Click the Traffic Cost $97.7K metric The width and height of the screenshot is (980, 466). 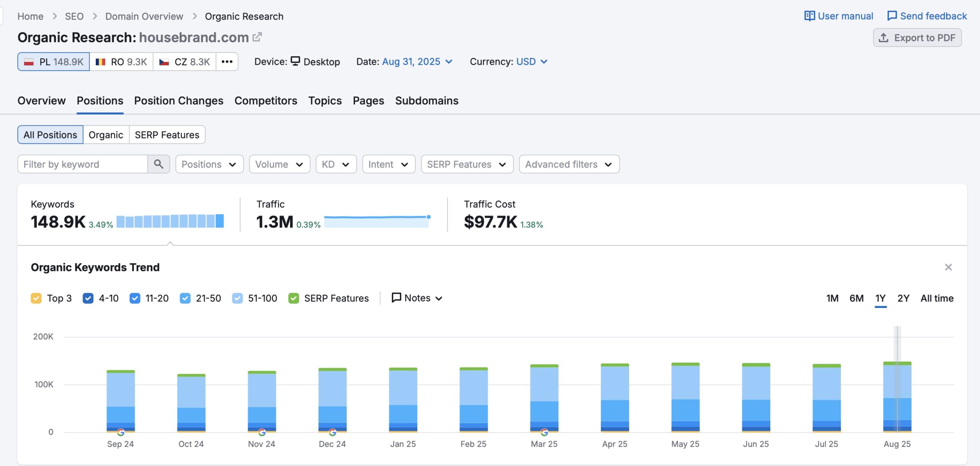click(491, 222)
